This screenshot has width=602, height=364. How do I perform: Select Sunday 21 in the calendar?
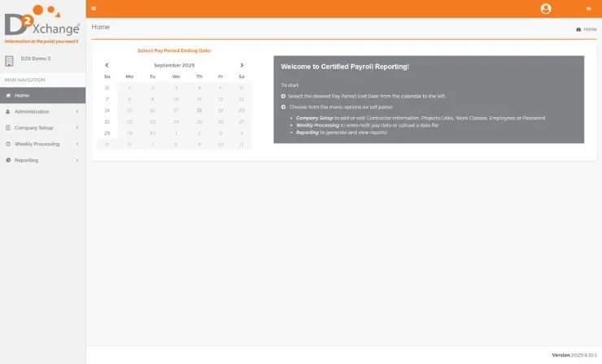(x=107, y=122)
